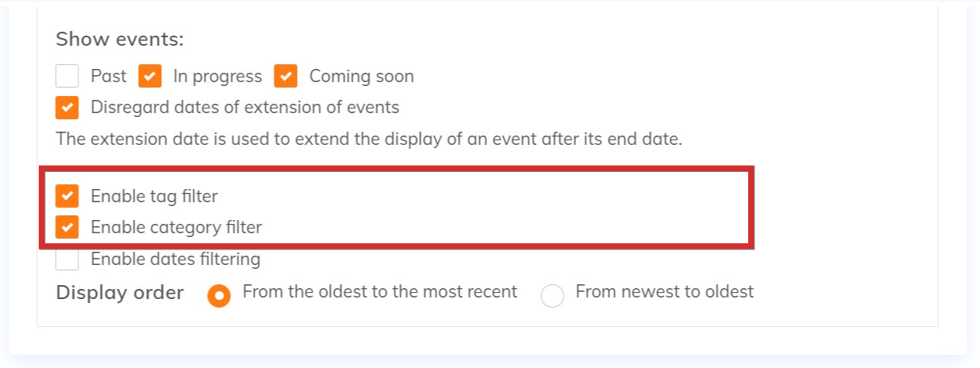Screen dimensions: 980x368
Task: Tick the Enable dates filtering checkbox
Action: 67,260
